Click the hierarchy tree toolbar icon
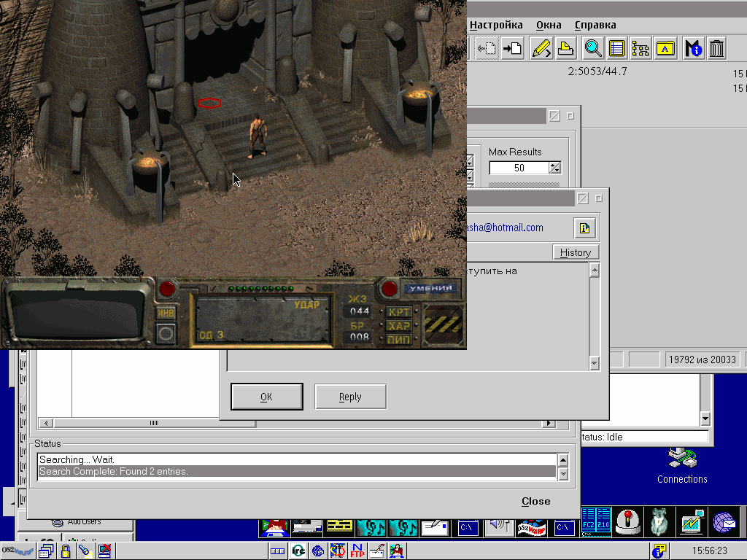 (x=640, y=48)
